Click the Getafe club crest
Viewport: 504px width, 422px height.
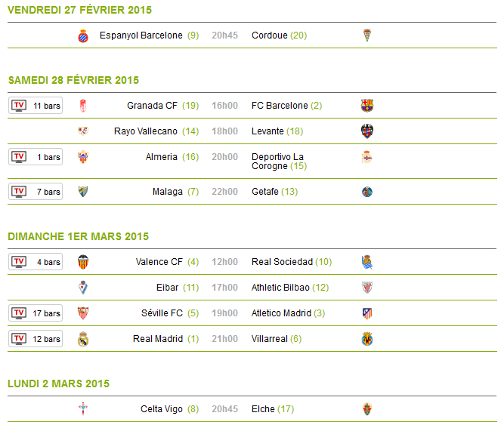point(367,192)
